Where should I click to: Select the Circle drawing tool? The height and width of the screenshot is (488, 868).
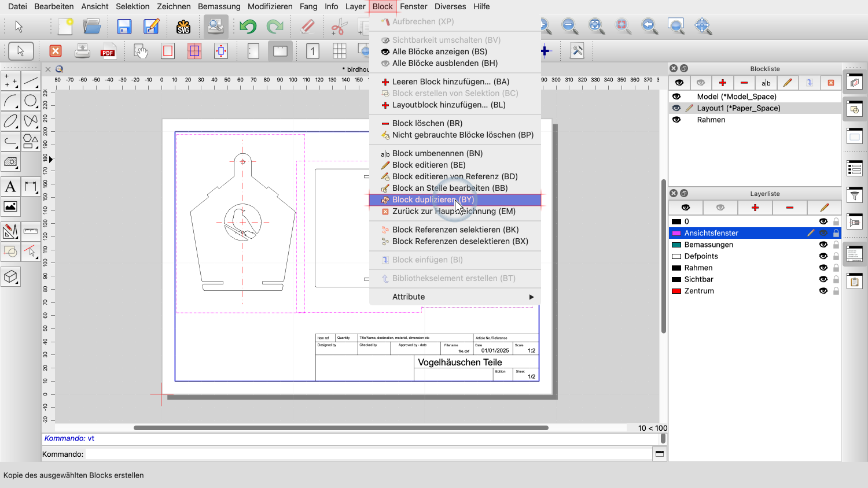click(31, 100)
